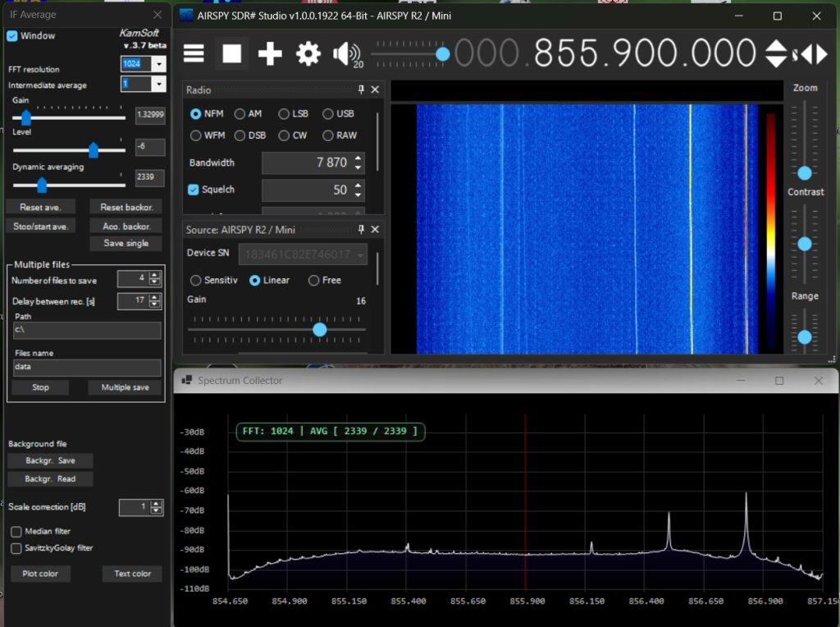Image resolution: width=840 pixels, height=627 pixels.
Task: Click the Contrast slider handle
Action: [x=805, y=244]
